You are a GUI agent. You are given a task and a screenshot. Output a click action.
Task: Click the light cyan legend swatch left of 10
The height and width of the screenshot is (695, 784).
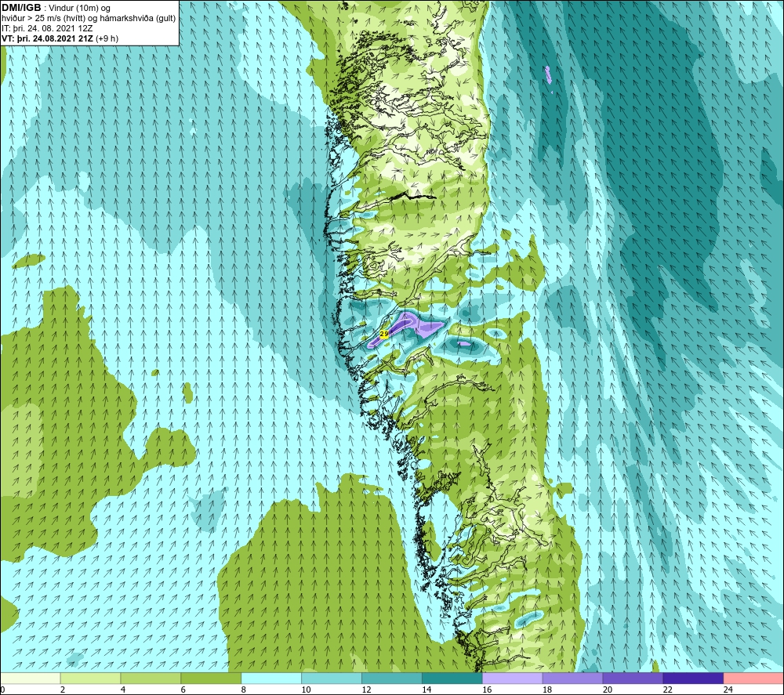271,678
